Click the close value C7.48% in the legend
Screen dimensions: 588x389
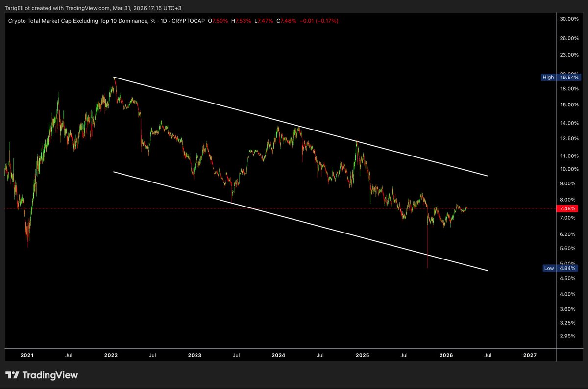coord(287,21)
